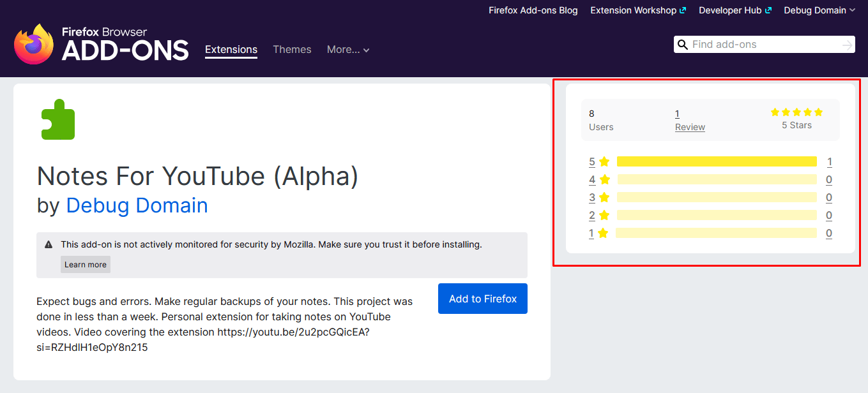This screenshot has height=393, width=868.
Task: Click the review count number 1
Action: [x=677, y=114]
